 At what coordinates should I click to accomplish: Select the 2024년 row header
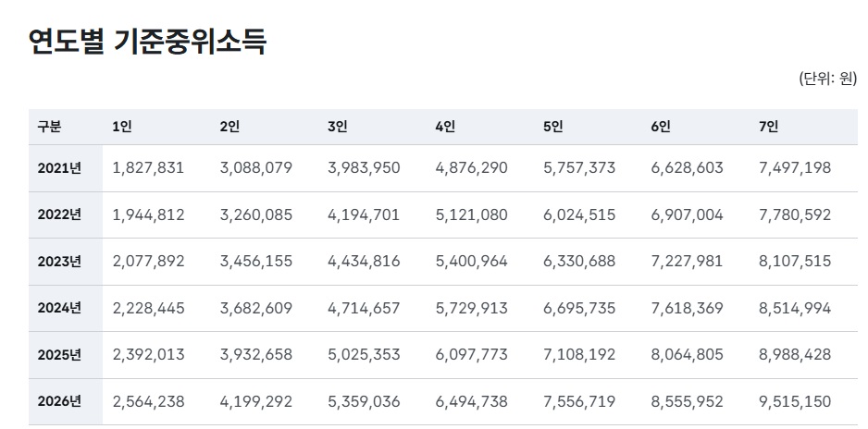point(59,308)
